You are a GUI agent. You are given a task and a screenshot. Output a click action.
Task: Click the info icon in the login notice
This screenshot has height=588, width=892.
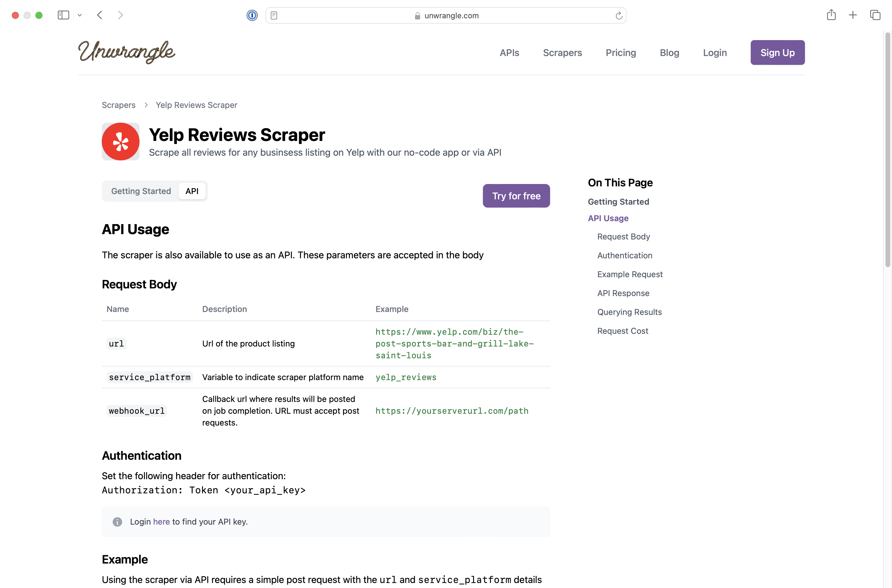pyautogui.click(x=117, y=522)
